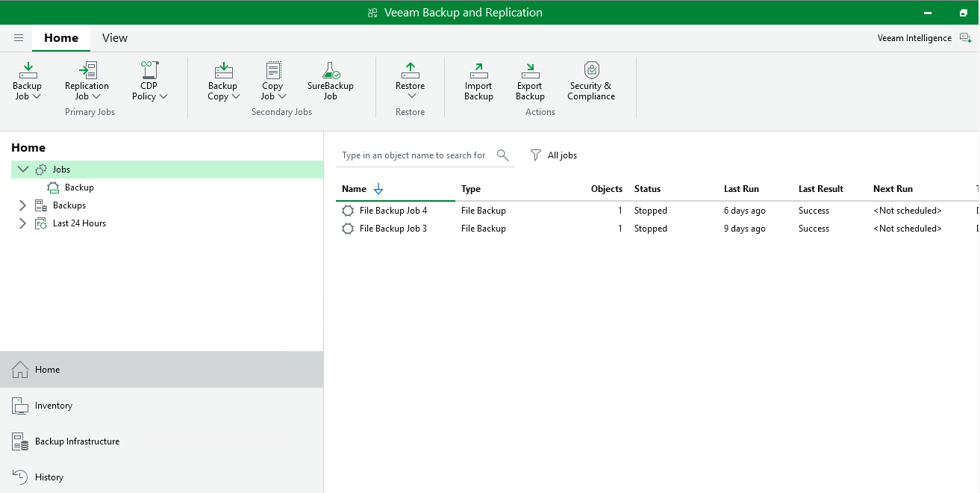Click the Export Backup icon

click(x=530, y=71)
